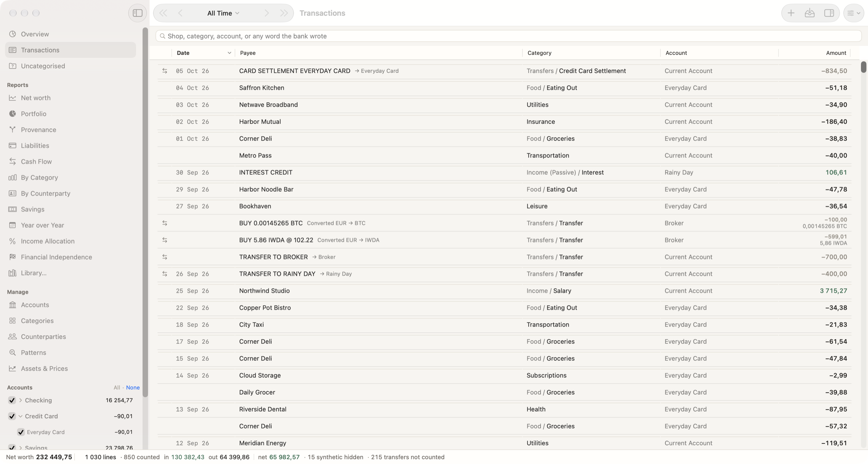Uncheck the Credit Card account group
The image size is (868, 464).
coord(12,416)
